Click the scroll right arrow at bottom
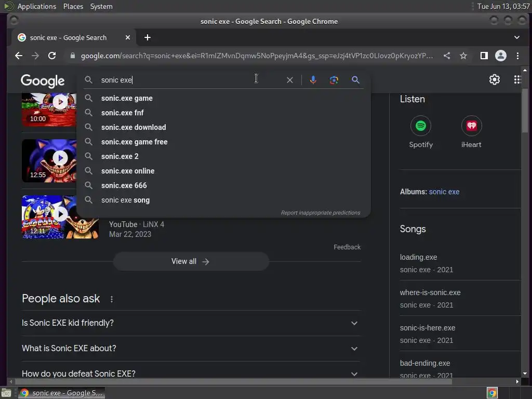 click(x=517, y=381)
